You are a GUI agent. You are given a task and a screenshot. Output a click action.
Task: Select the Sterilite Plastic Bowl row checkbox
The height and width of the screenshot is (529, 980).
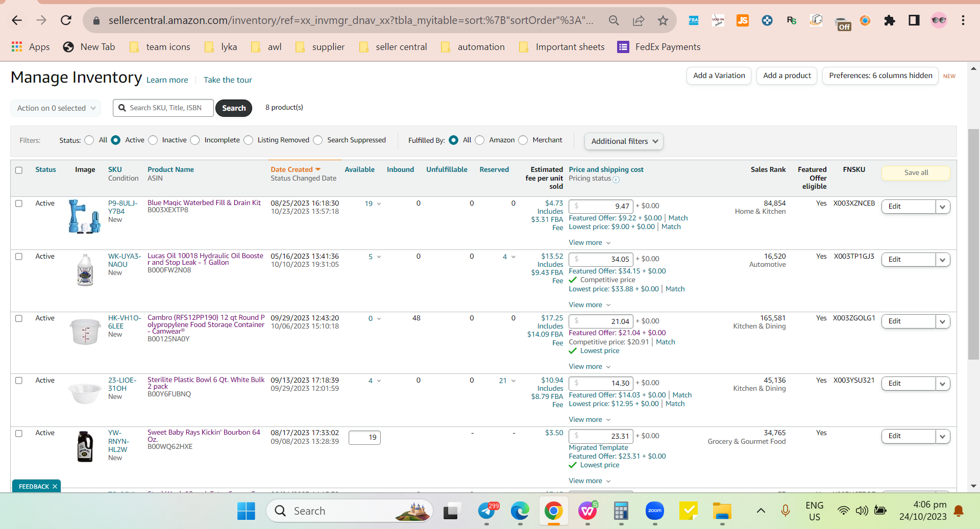19,381
